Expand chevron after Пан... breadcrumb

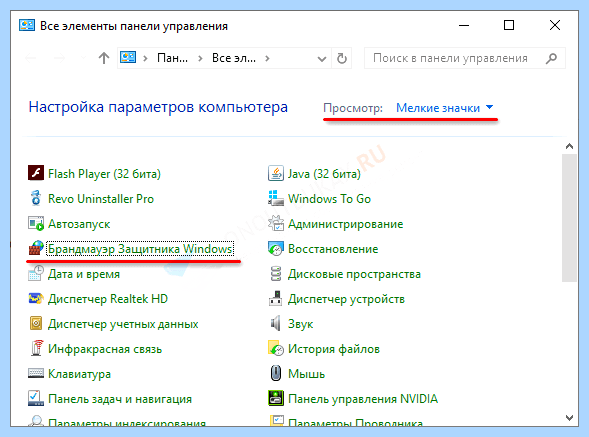tap(200, 58)
